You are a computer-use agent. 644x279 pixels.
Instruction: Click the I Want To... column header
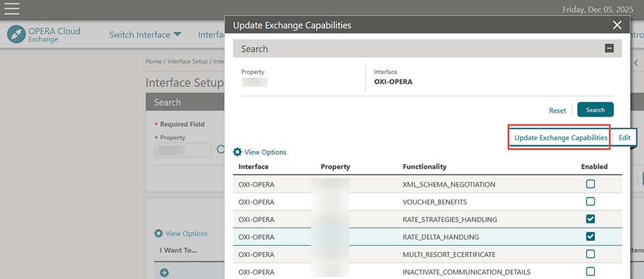point(179,250)
